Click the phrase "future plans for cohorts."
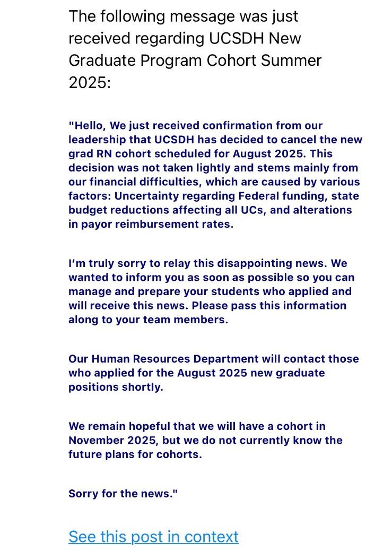 [x=135, y=454]
